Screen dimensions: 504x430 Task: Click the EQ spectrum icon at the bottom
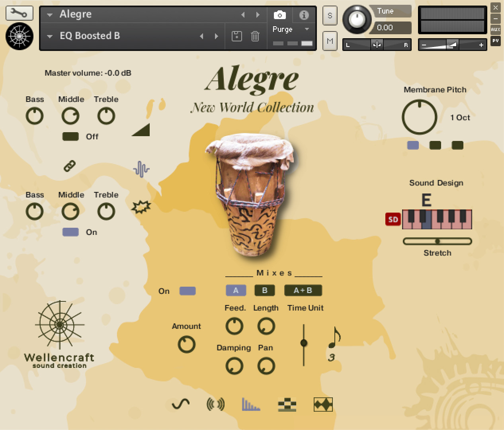pos(251,404)
